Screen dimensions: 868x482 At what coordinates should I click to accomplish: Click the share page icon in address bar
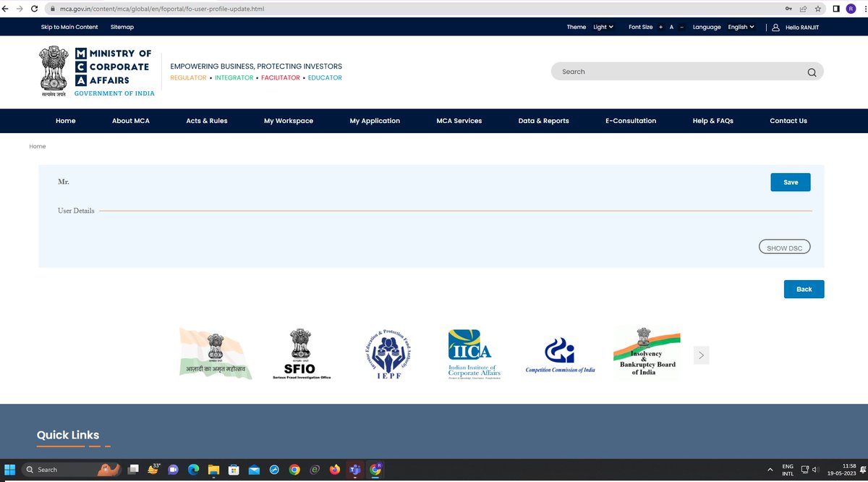coord(803,9)
